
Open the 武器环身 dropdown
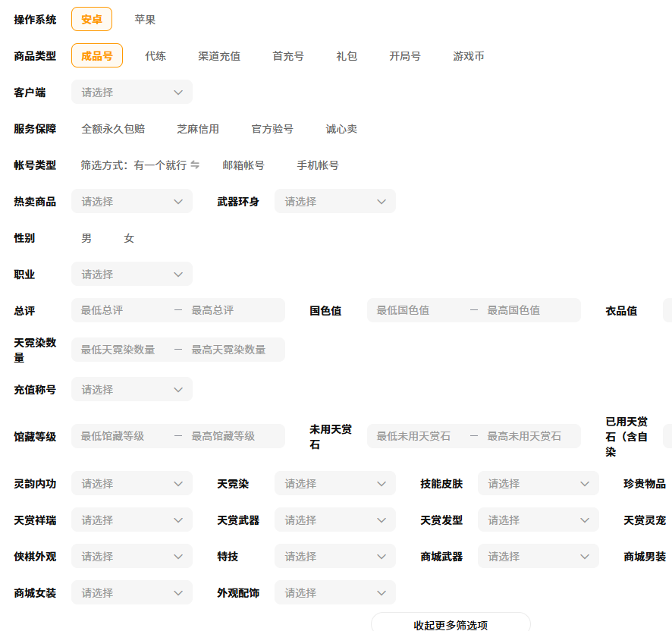pos(334,202)
